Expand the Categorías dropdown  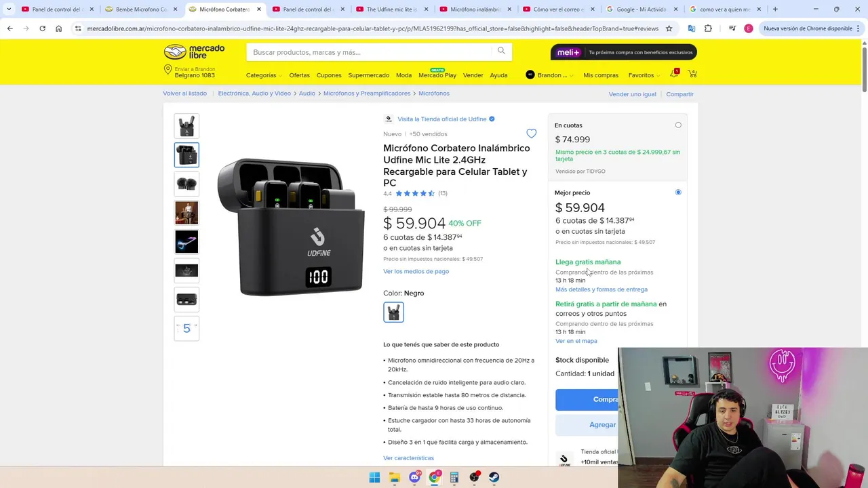pyautogui.click(x=264, y=75)
